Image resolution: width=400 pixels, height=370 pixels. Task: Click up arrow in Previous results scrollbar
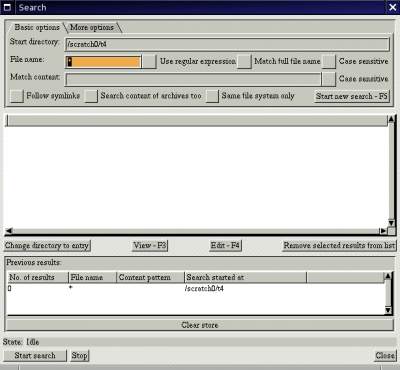[x=388, y=276]
